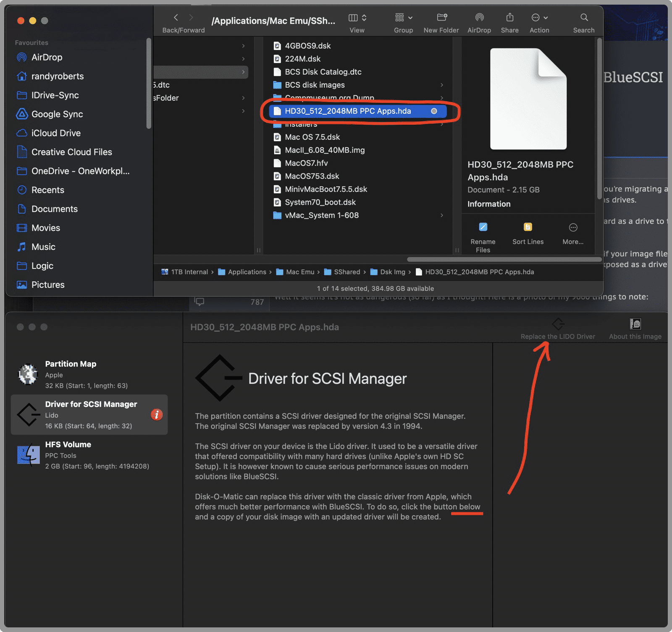Viewport: 672px width, 632px height.
Task: Open the Group by dropdown
Action: 403,18
